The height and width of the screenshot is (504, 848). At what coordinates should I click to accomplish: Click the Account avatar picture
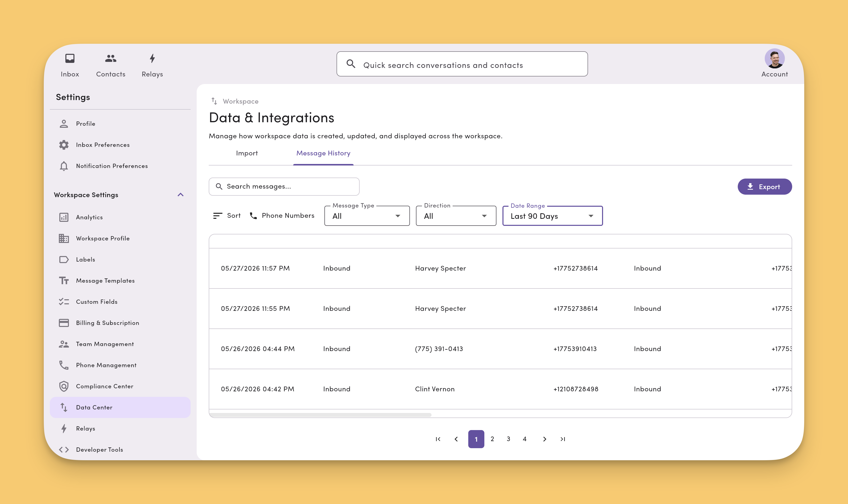(774, 58)
